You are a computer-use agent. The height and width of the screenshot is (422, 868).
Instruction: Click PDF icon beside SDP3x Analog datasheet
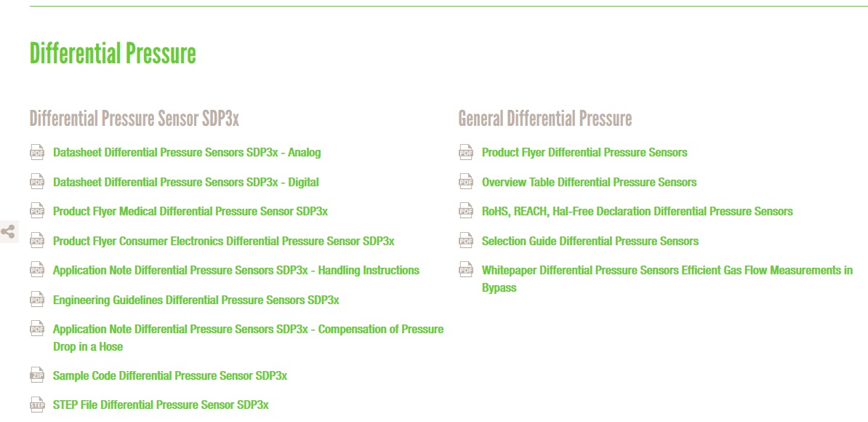tap(37, 153)
